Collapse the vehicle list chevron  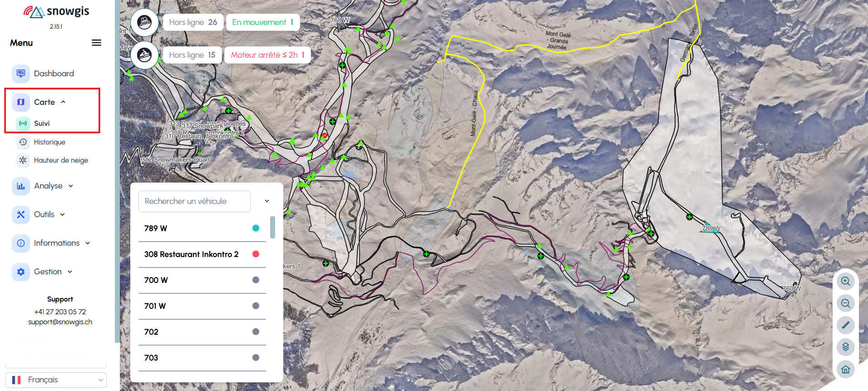point(267,201)
